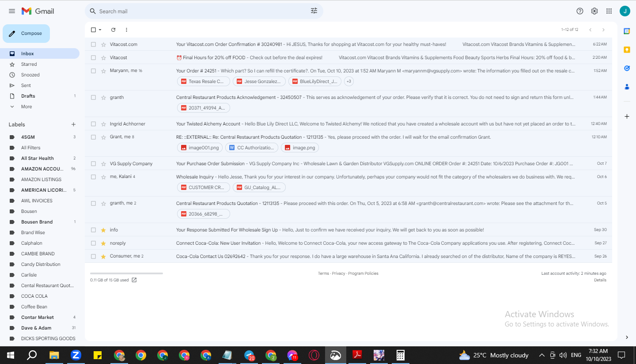This screenshot has height=364, width=636.
Task: Star the Maryann Order # 24251 email
Action: click(x=103, y=71)
